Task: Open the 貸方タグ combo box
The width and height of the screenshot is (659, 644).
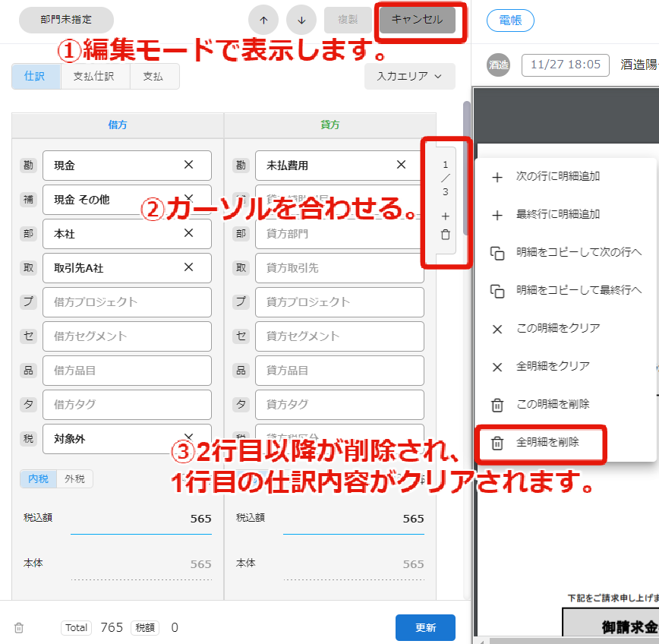Action: [x=339, y=404]
